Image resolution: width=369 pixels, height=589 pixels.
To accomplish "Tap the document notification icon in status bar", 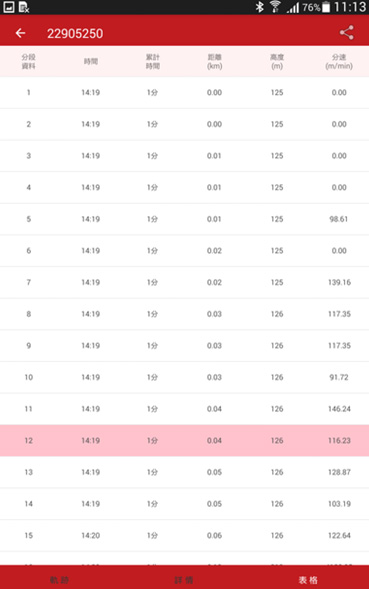I will tap(24, 7).
